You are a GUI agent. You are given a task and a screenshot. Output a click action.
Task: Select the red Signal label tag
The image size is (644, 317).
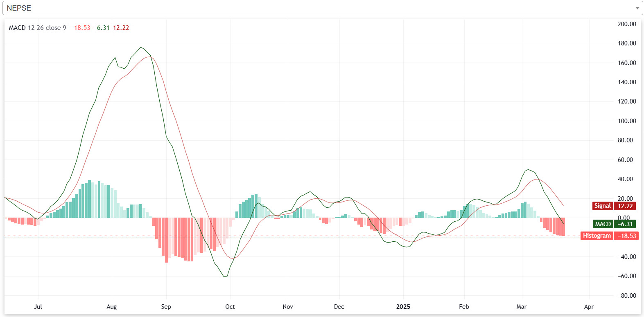tap(602, 206)
